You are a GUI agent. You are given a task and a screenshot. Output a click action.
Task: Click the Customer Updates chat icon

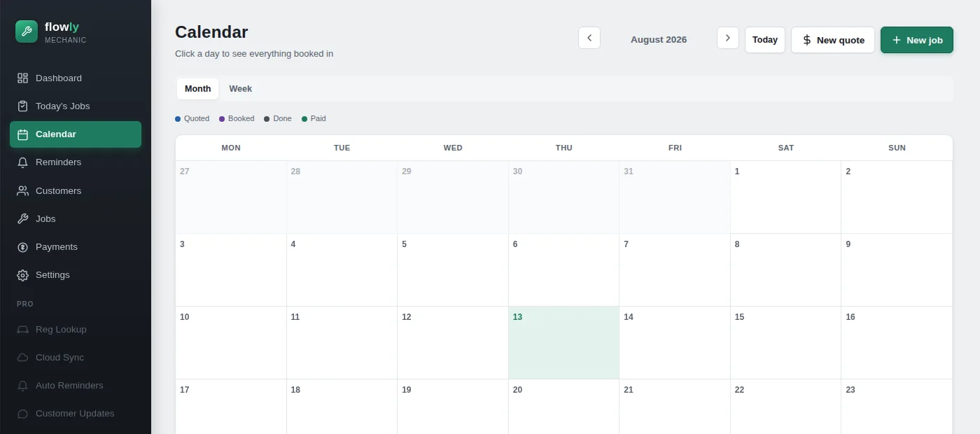(x=22, y=414)
